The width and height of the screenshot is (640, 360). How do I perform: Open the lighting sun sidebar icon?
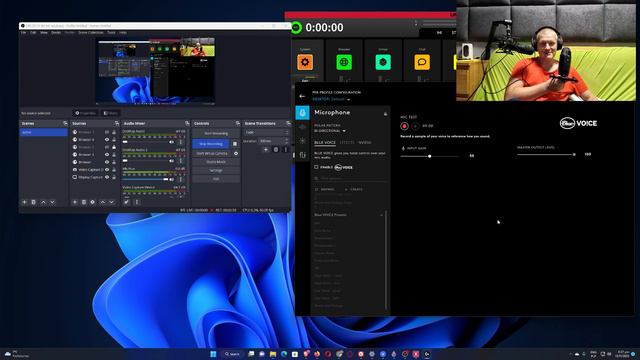[302, 140]
